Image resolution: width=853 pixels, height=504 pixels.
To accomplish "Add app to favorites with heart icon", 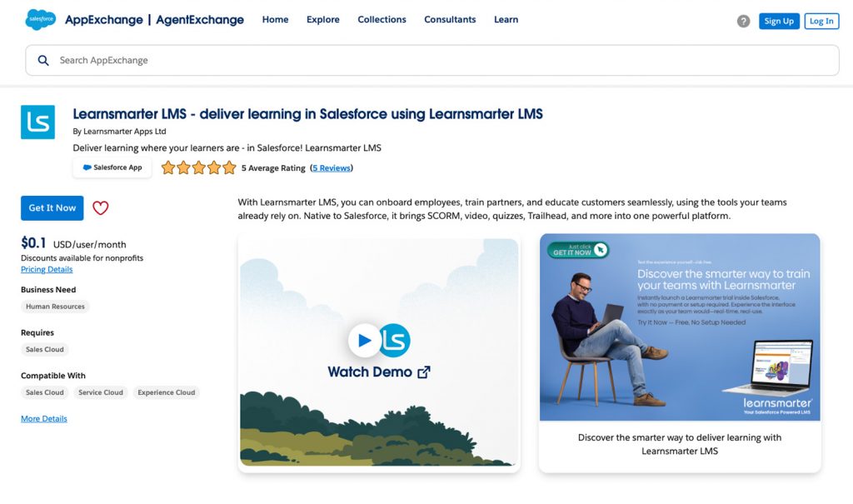I will [x=101, y=208].
